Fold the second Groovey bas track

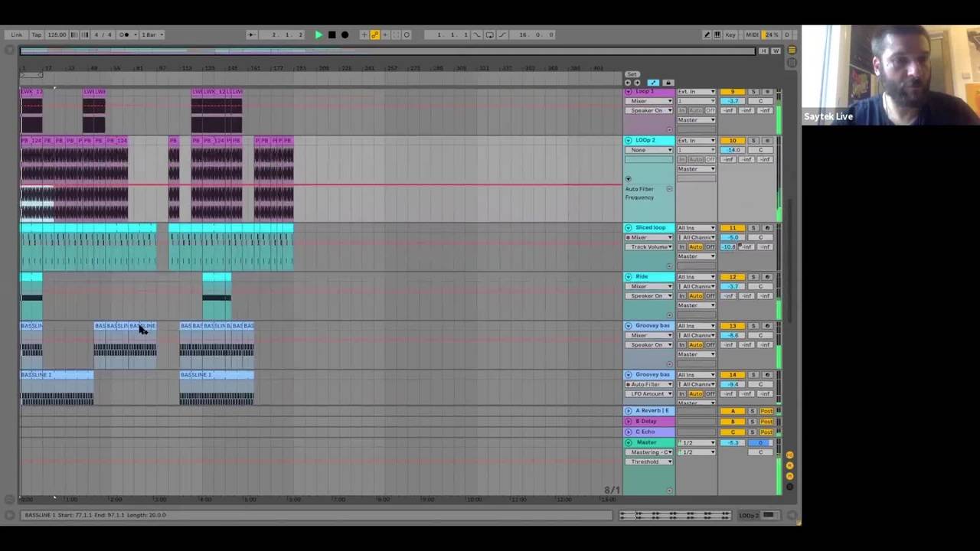click(629, 375)
